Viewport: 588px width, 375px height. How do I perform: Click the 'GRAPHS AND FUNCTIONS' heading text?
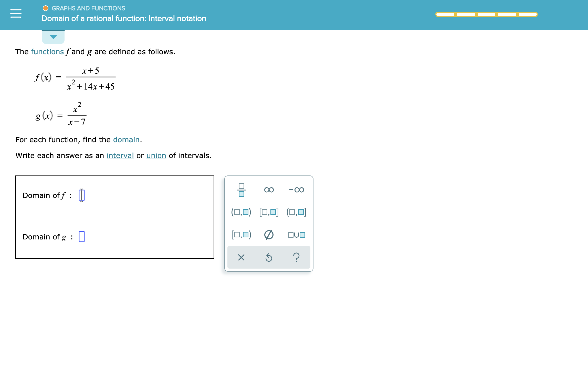tap(88, 8)
